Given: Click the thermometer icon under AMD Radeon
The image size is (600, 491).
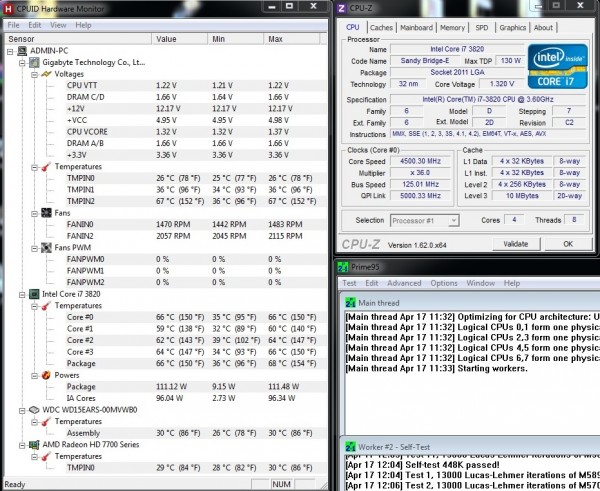Looking at the screenshot, I should [x=46, y=456].
